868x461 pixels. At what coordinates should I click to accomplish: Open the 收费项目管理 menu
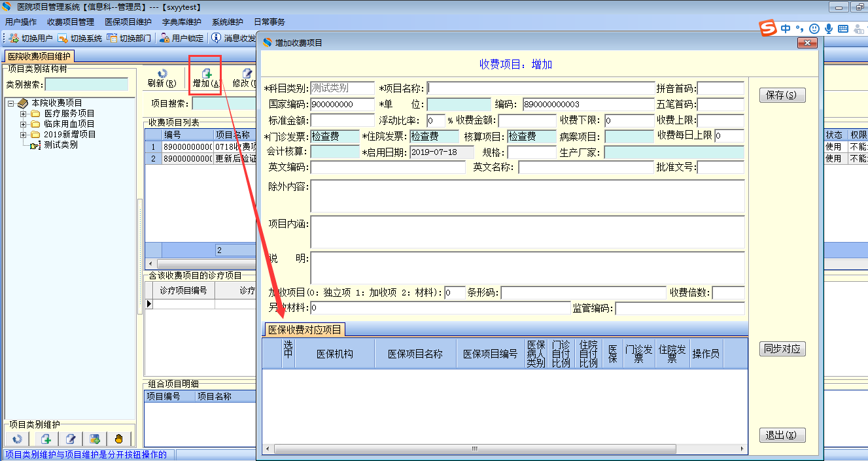click(x=71, y=22)
